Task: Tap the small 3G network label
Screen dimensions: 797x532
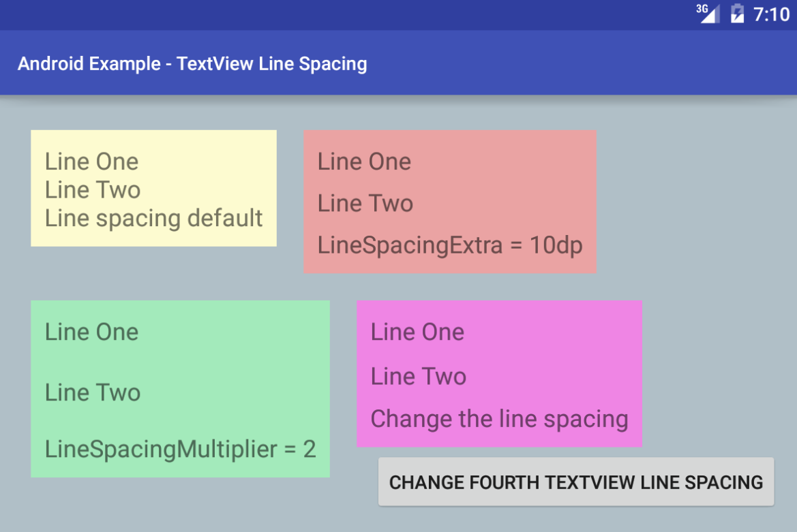Action: click(x=702, y=9)
